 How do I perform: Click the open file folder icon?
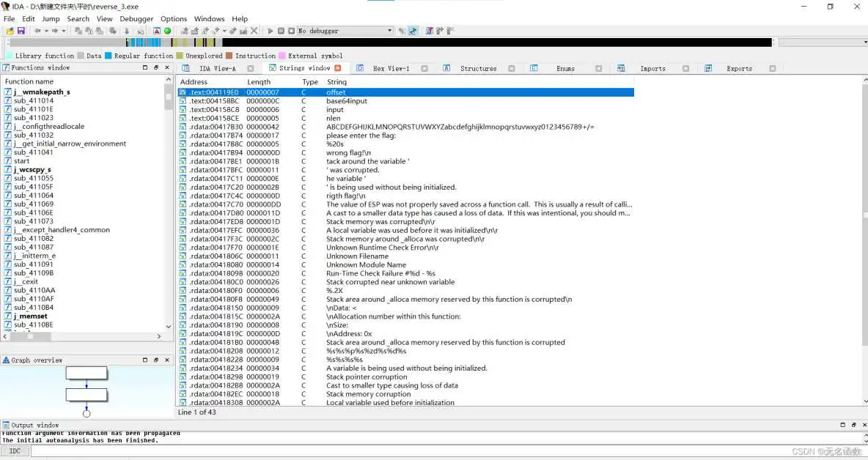pyautogui.click(x=10, y=31)
